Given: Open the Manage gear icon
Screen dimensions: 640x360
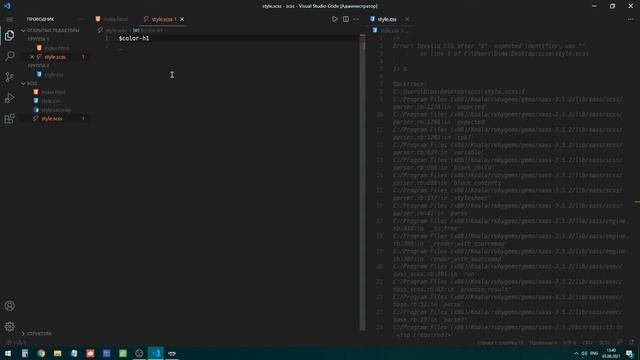Looking at the screenshot, I should click(9, 327).
